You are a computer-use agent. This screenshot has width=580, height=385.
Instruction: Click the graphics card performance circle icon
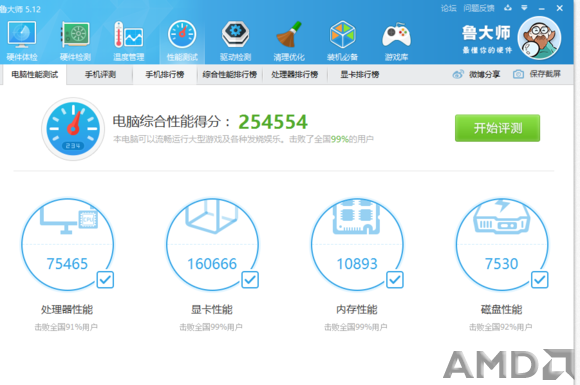212,245
